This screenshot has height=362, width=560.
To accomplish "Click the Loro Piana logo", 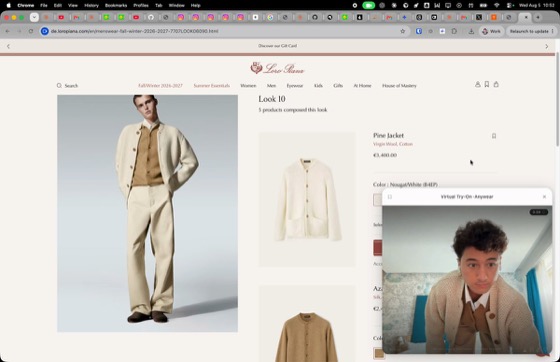I will click(277, 68).
